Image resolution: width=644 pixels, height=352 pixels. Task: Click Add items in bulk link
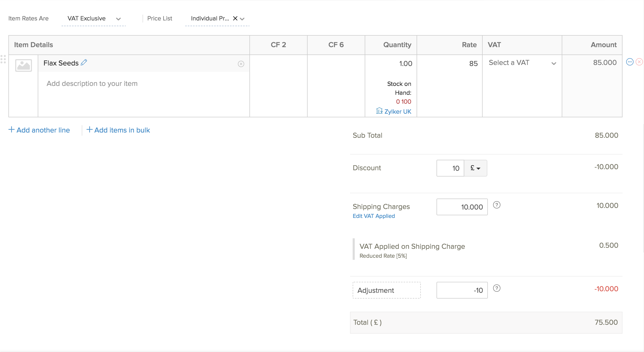pos(118,130)
